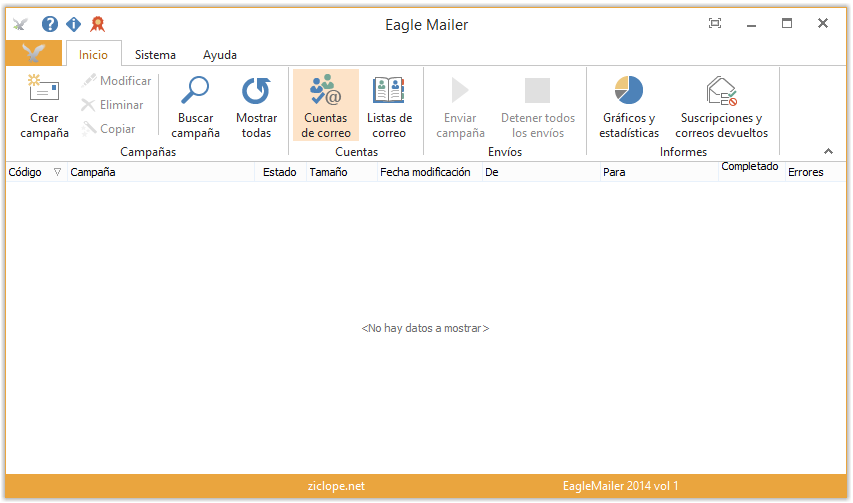Click the Completado column header
Screen dimensions: 853x503
pos(751,171)
